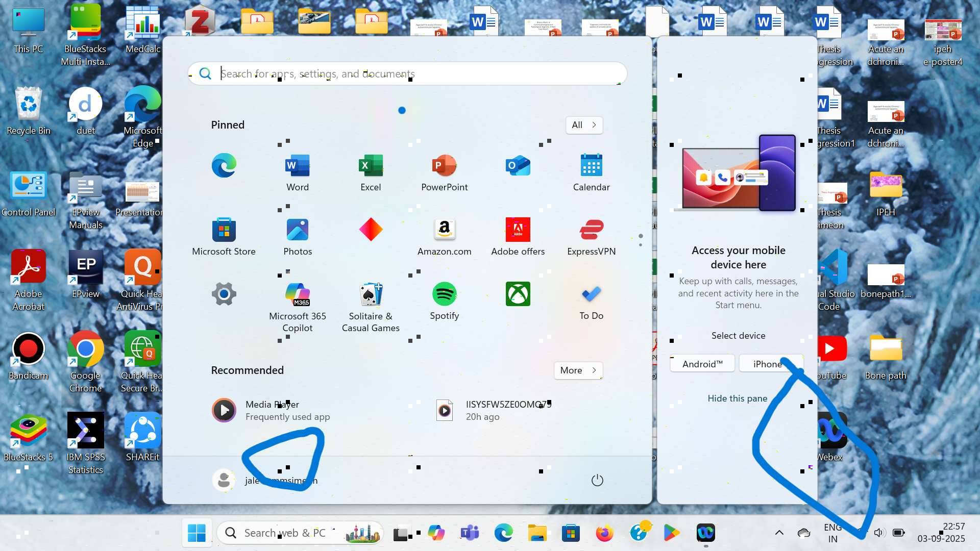Select Android device button

[x=702, y=364]
